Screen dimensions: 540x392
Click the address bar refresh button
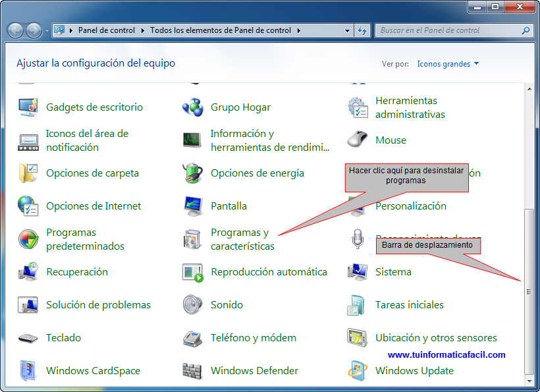pos(362,30)
